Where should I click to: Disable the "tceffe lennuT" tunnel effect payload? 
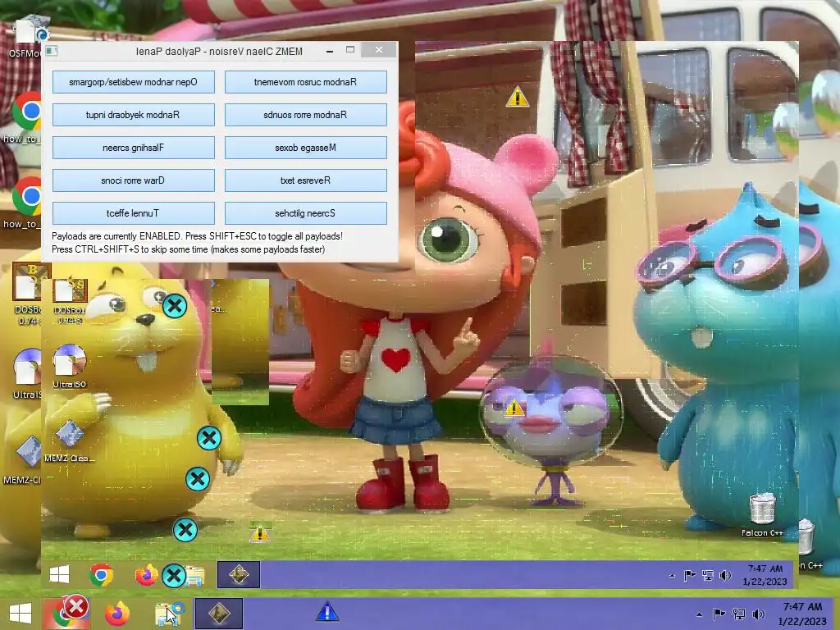coord(134,213)
